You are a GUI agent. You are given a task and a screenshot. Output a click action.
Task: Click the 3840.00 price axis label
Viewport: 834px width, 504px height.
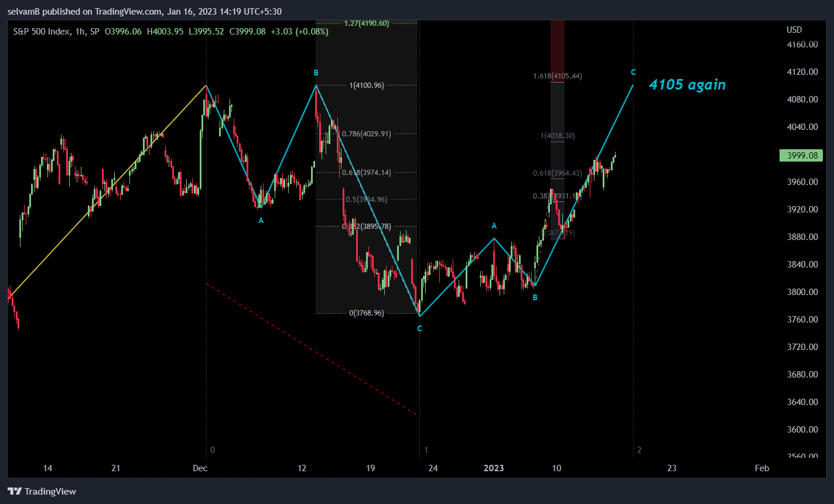[802, 265]
